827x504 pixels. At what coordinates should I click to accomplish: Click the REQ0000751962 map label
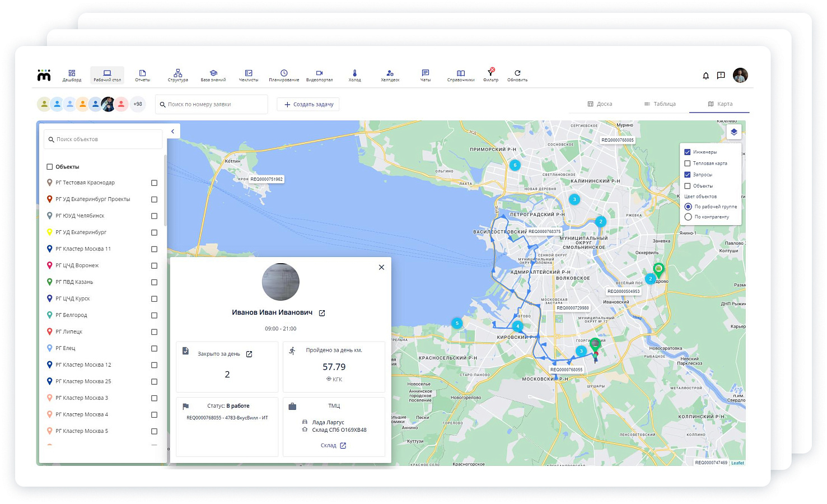click(x=267, y=179)
